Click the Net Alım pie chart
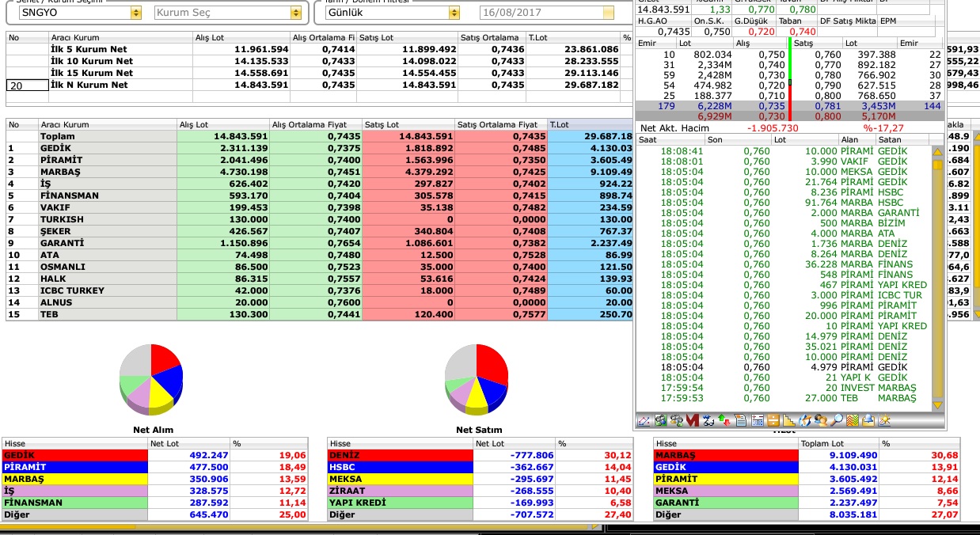The width and height of the screenshot is (980, 535). (150, 379)
